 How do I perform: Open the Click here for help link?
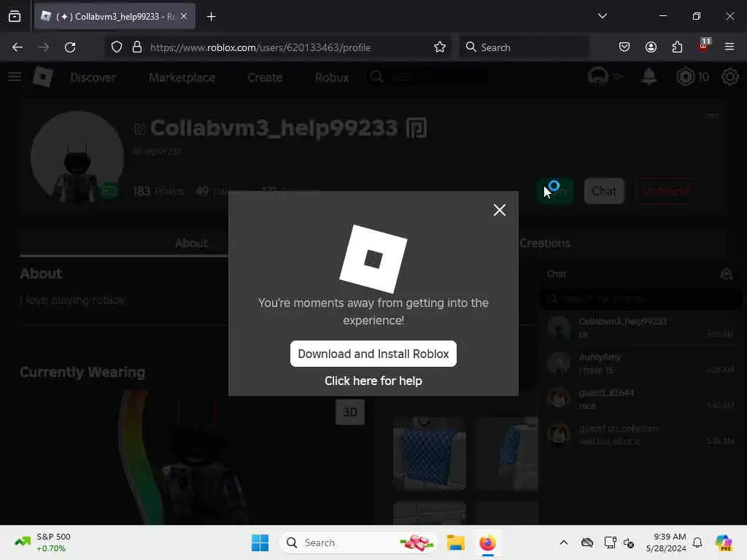(373, 381)
